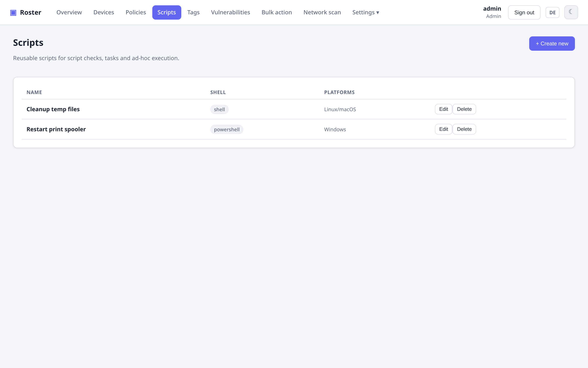Click the NAME column header

click(34, 92)
